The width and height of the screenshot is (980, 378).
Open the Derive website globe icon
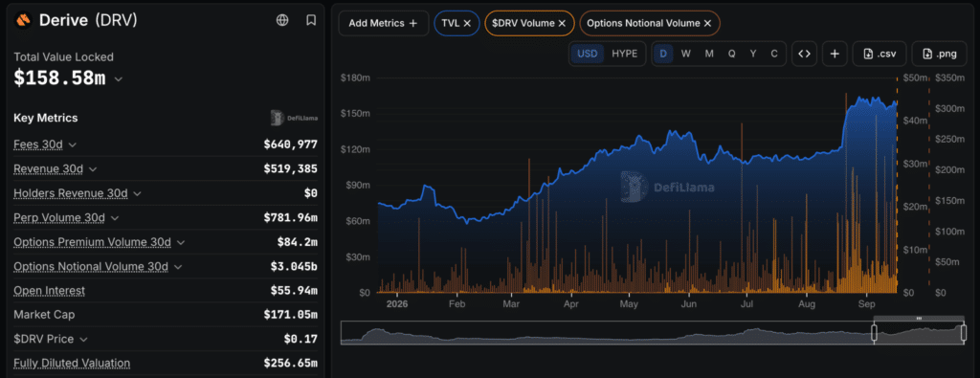[282, 20]
